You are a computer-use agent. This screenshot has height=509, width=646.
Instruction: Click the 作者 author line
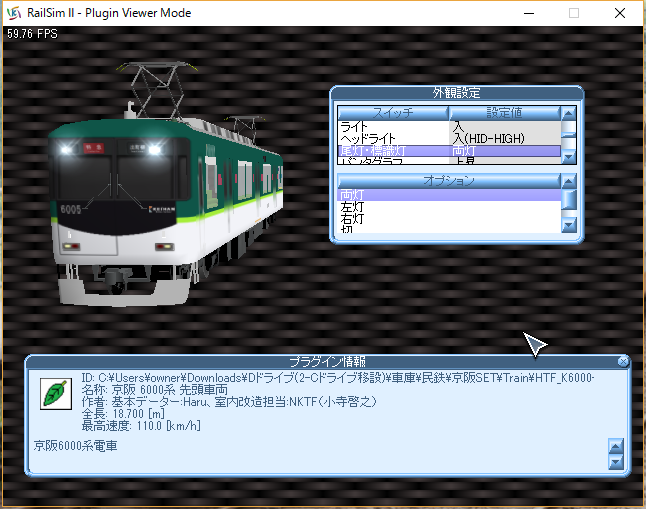click(x=229, y=401)
